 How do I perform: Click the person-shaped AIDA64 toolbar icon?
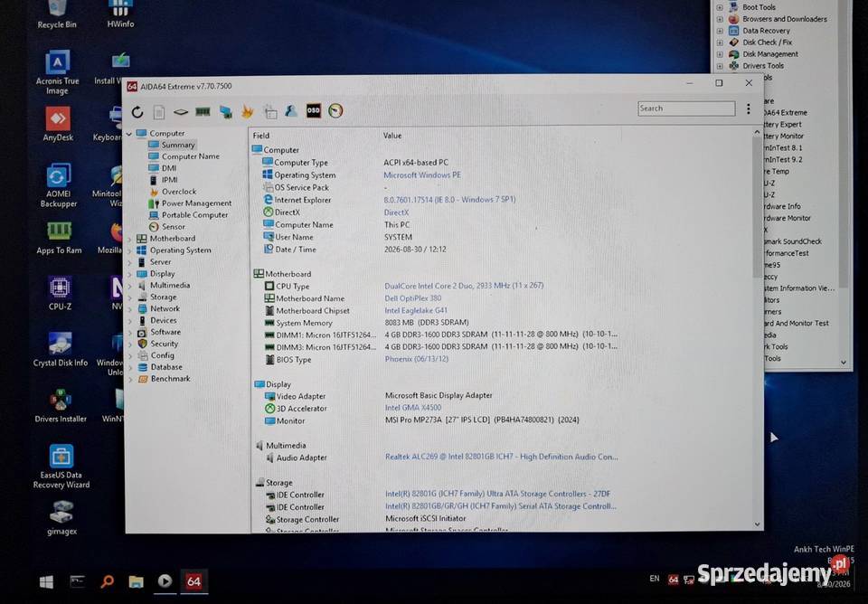pyautogui.click(x=291, y=111)
